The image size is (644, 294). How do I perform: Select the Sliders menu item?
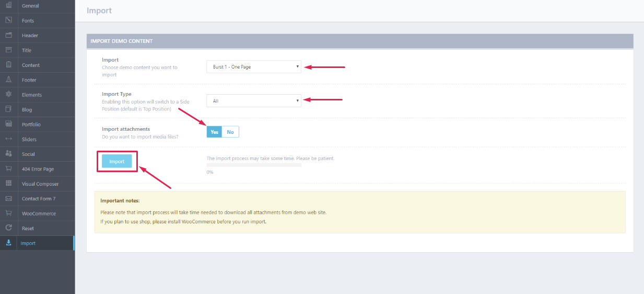29,139
